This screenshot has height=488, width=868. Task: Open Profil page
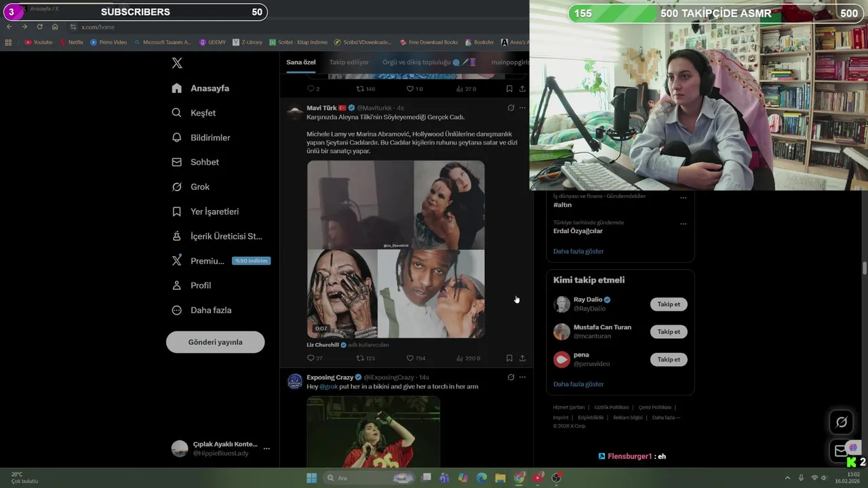coord(191,285)
